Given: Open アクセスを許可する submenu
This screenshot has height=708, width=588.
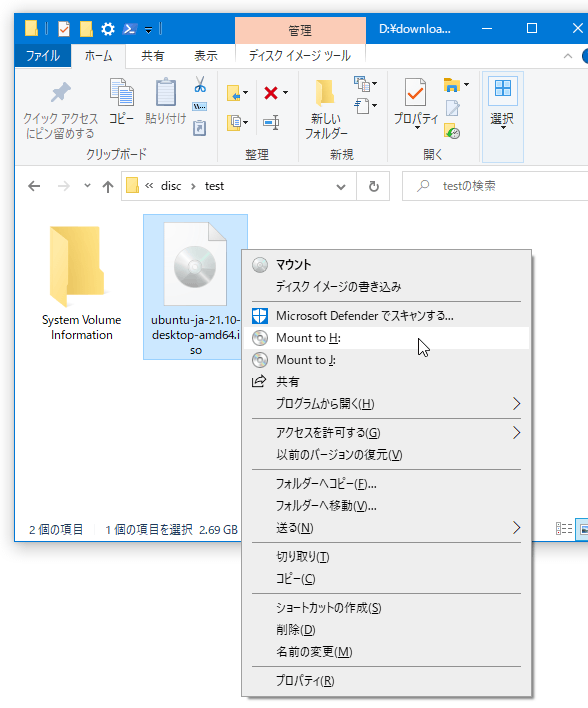Looking at the screenshot, I should point(386,433).
